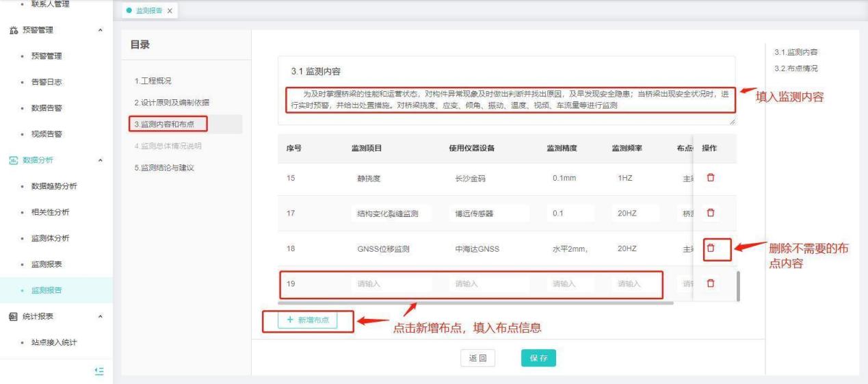Image resolution: width=868 pixels, height=384 pixels.
Task: Select 1.工程概况 in the 目录
Action: pos(153,81)
